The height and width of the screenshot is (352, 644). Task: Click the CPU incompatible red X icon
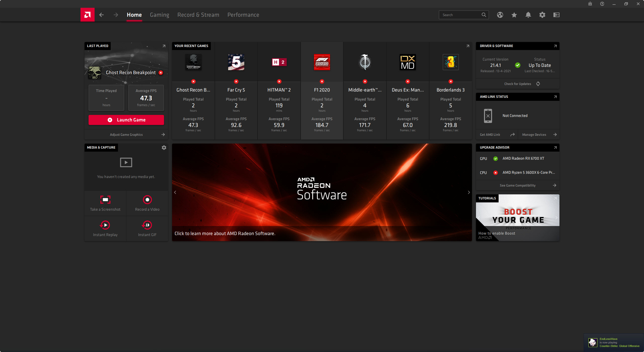496,173
